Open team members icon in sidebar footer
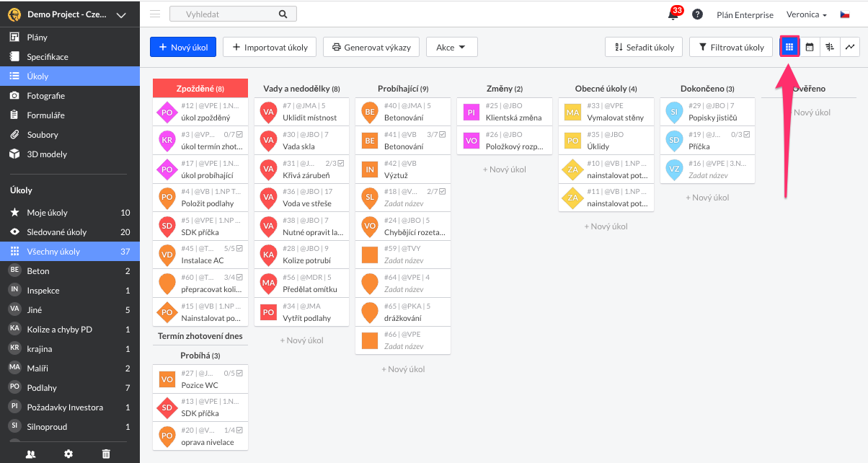 click(x=30, y=454)
